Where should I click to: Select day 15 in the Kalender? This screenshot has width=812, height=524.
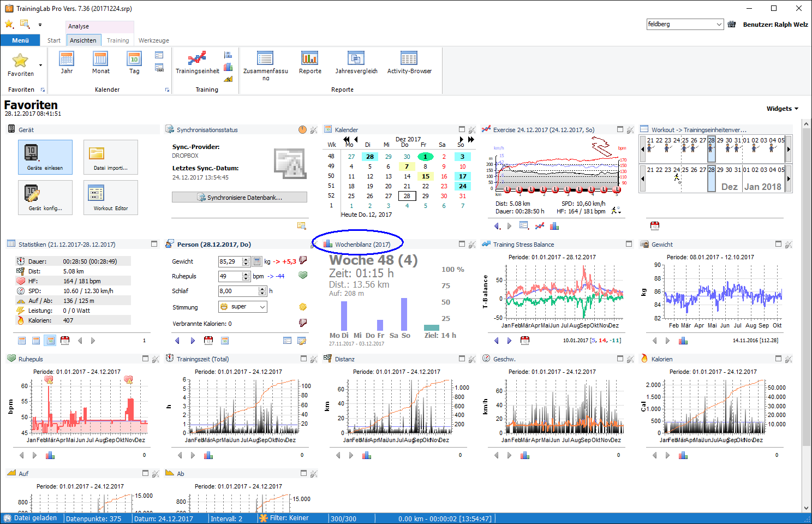click(426, 176)
